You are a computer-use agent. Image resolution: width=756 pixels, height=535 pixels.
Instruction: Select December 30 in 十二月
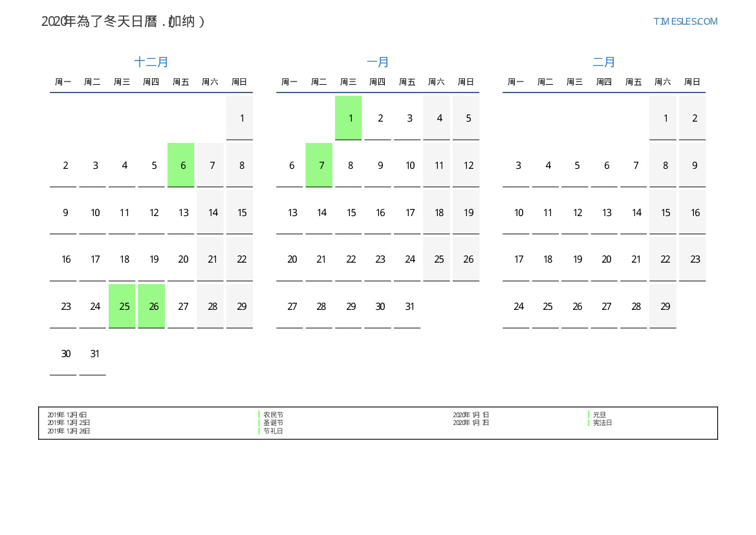[63, 354]
